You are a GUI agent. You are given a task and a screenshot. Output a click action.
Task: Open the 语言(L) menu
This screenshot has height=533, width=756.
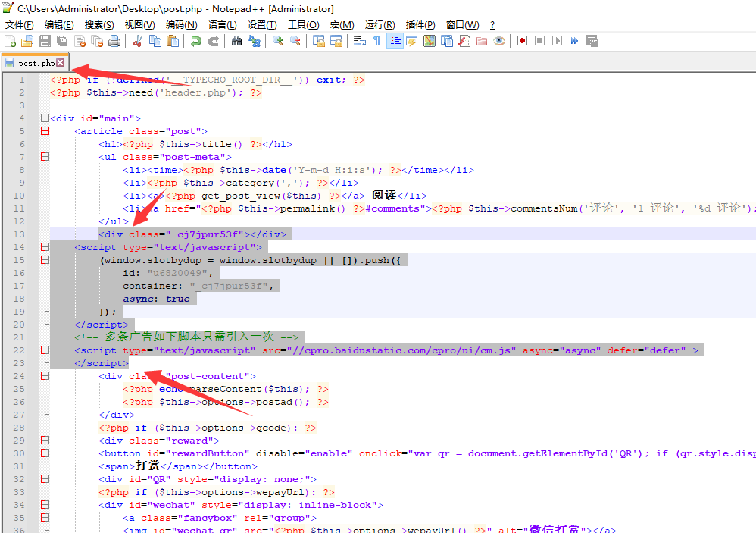click(x=222, y=24)
